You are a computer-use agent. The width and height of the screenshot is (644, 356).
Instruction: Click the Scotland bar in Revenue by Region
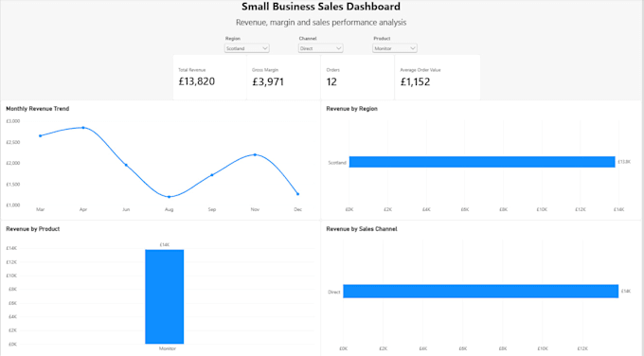[x=482, y=162]
